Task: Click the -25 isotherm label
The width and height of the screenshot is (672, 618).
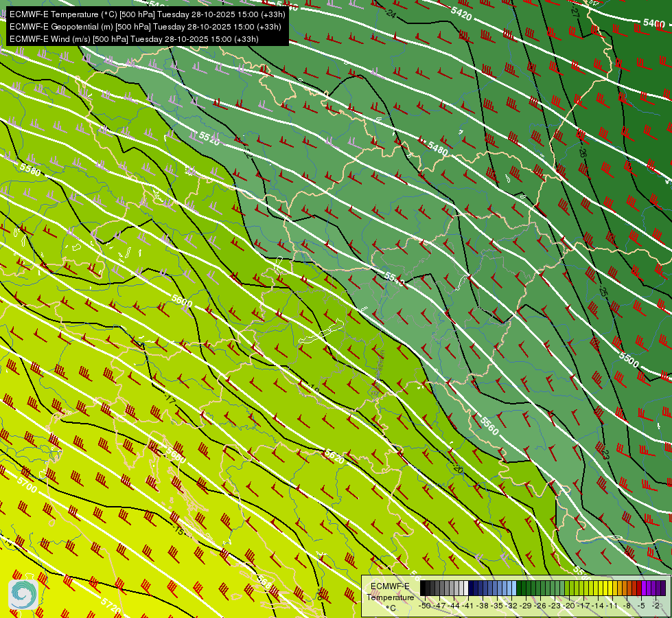Action: click(603, 291)
